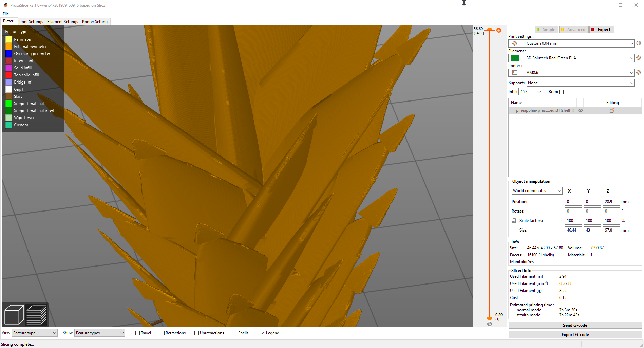Enable the Shells checkbox
644x348 pixels.
(x=235, y=333)
